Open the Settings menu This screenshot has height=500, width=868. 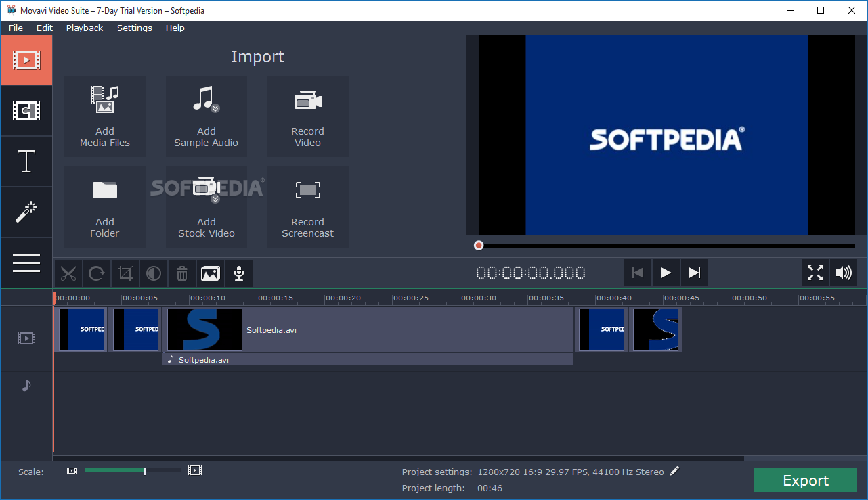(135, 28)
